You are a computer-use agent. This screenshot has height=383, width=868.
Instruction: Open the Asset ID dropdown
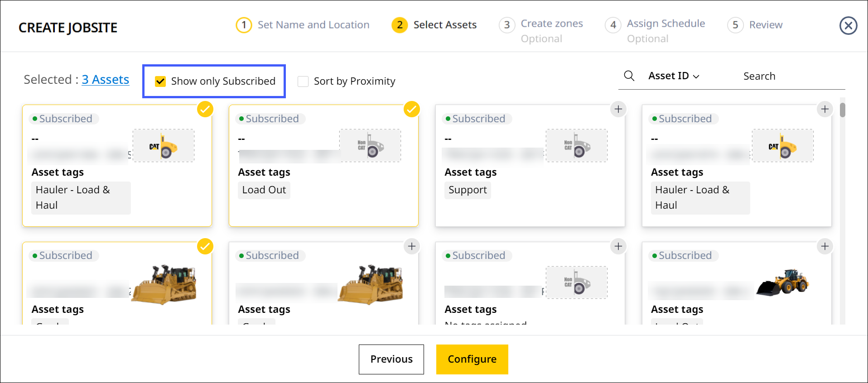coord(674,76)
